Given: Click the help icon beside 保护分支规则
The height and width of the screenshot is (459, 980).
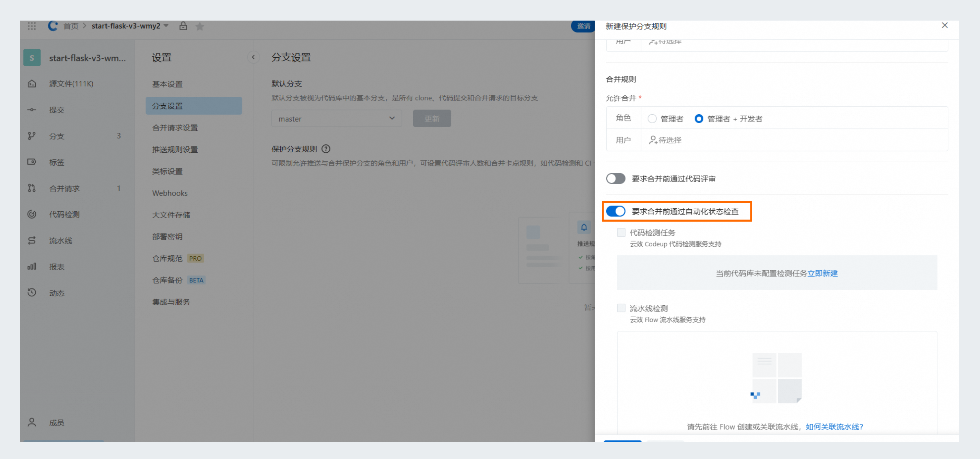Looking at the screenshot, I should 326,149.
